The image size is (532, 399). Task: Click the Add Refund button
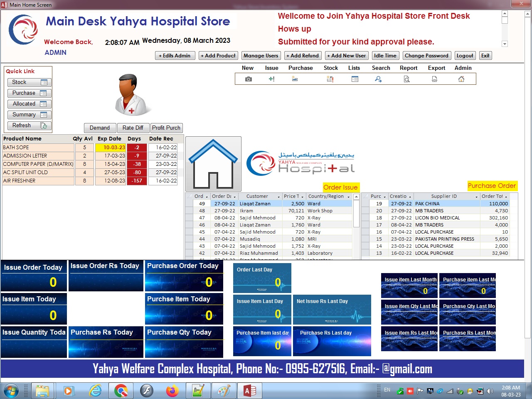click(x=303, y=56)
